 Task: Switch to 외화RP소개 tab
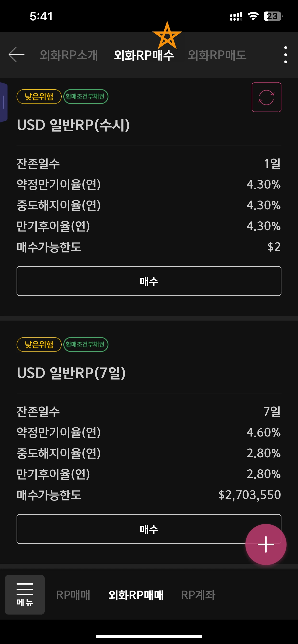coord(69,55)
